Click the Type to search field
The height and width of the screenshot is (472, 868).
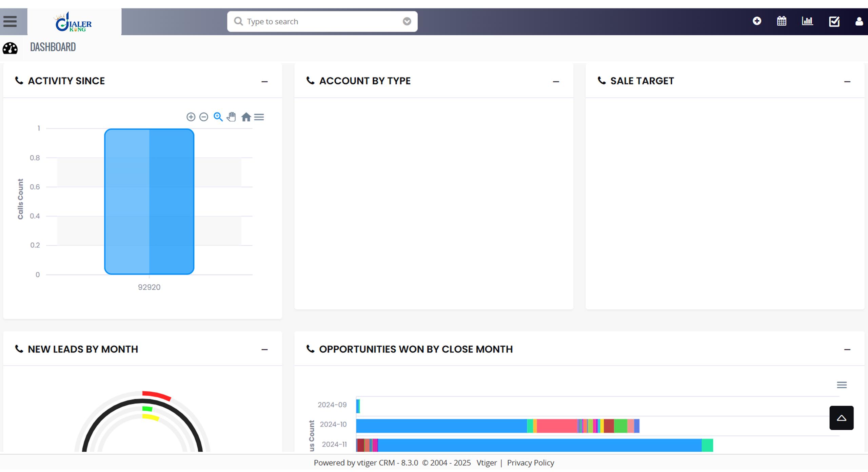click(x=319, y=21)
